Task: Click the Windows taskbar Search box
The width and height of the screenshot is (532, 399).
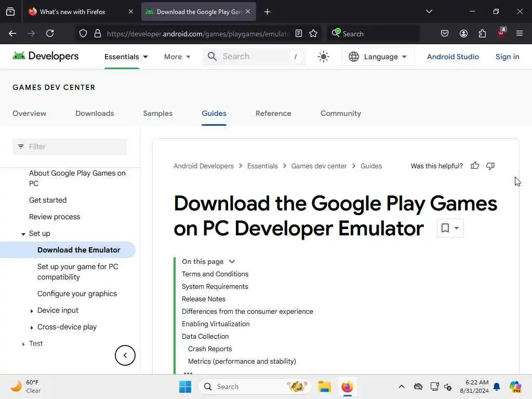Action: 255,387
